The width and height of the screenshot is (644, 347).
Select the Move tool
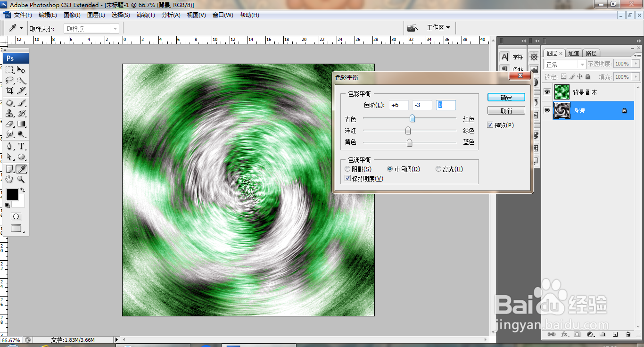(22, 70)
